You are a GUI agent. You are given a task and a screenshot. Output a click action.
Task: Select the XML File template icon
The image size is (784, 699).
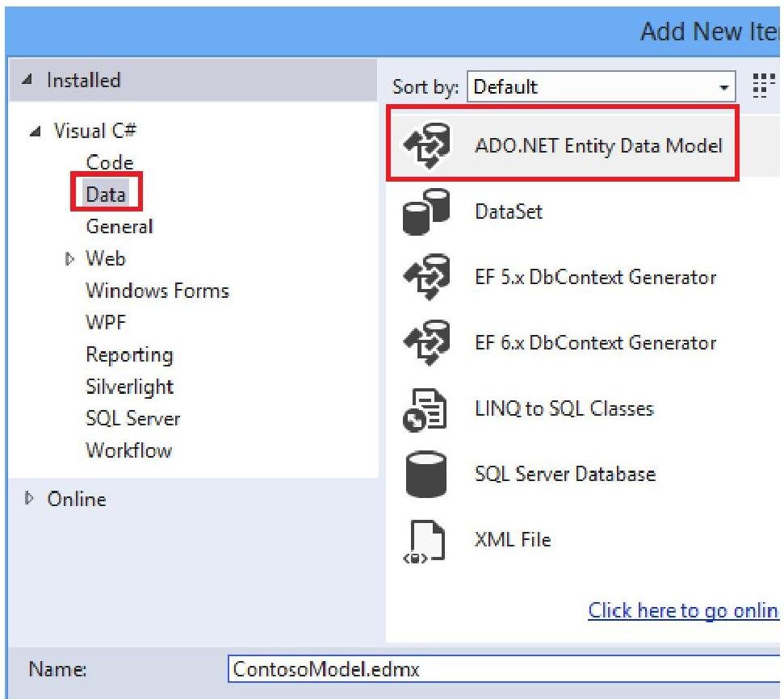[426, 540]
